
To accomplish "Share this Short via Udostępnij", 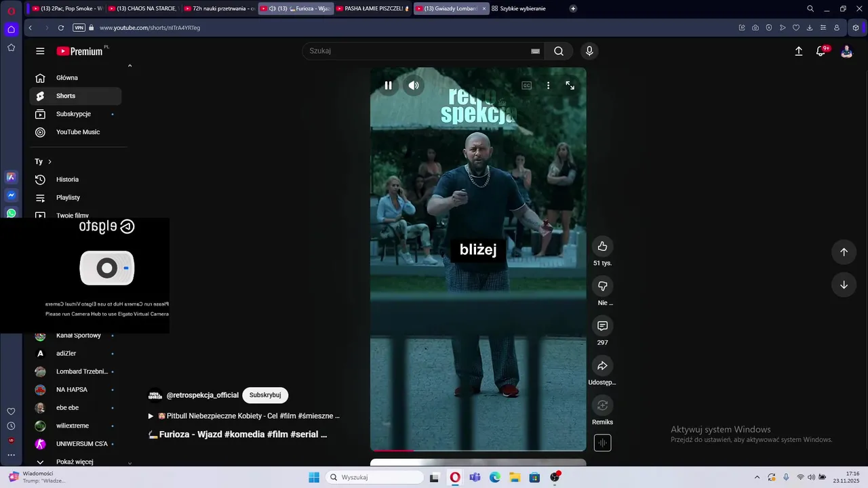I will pos(602,366).
